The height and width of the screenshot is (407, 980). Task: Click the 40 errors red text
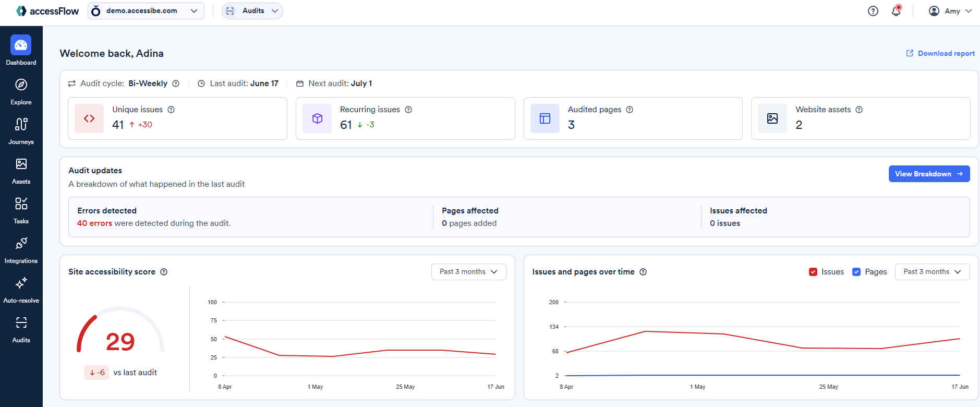pos(94,223)
